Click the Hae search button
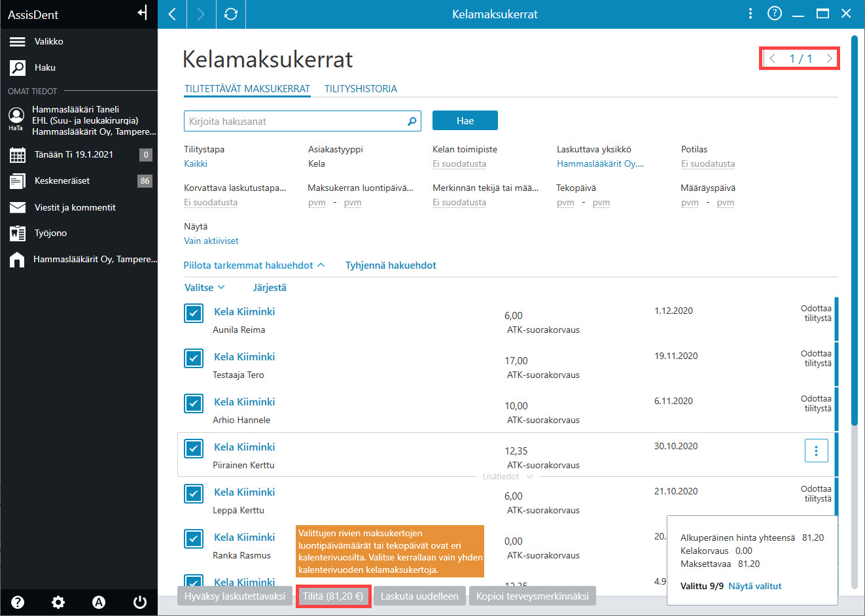The width and height of the screenshot is (865, 616). click(465, 121)
